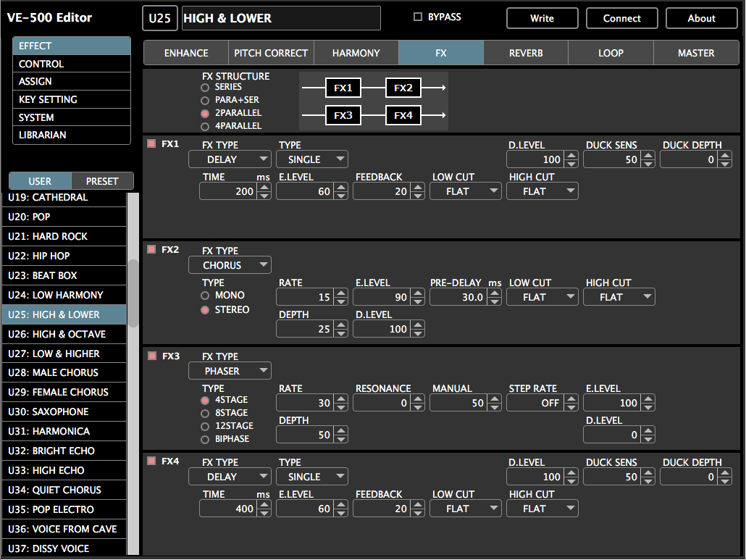Image resolution: width=746 pixels, height=560 pixels.
Task: Click FX3 RESONANCE stepper arrows
Action: (418, 403)
